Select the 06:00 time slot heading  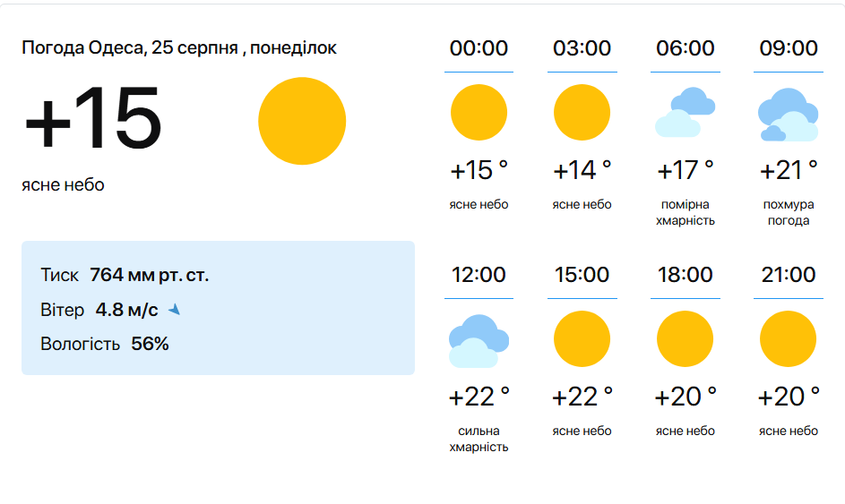click(x=685, y=48)
